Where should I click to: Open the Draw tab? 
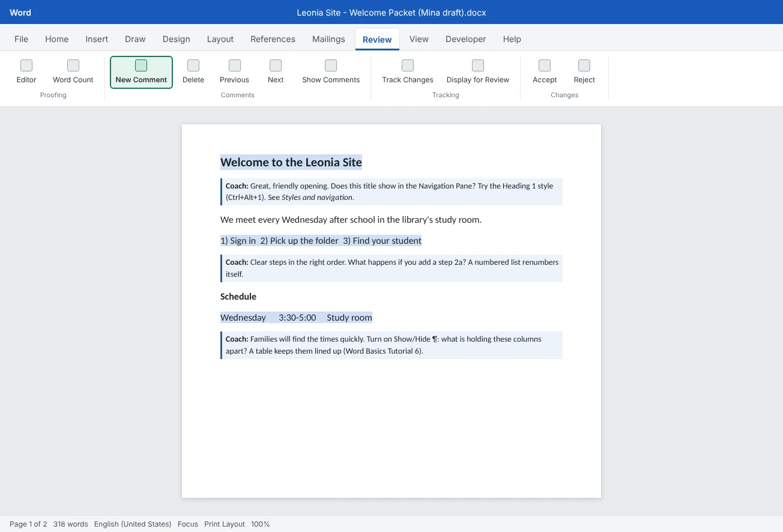pos(135,39)
